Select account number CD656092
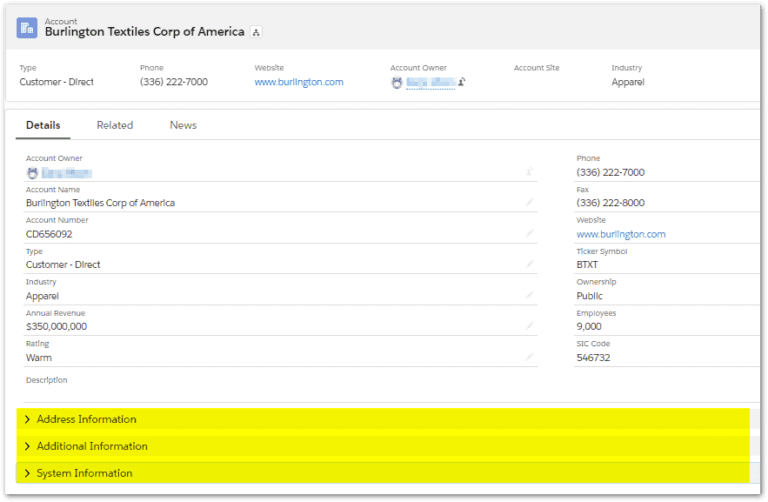Screen dimensions: 768x502 [49, 234]
